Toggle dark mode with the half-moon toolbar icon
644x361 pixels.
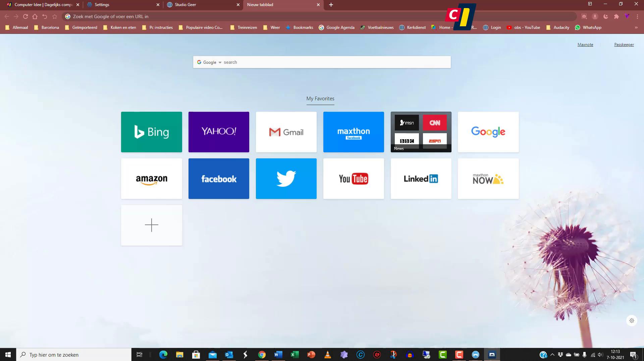[605, 16]
